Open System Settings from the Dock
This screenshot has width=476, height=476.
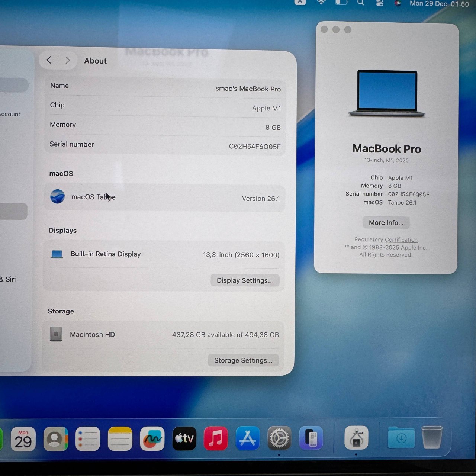pyautogui.click(x=279, y=439)
